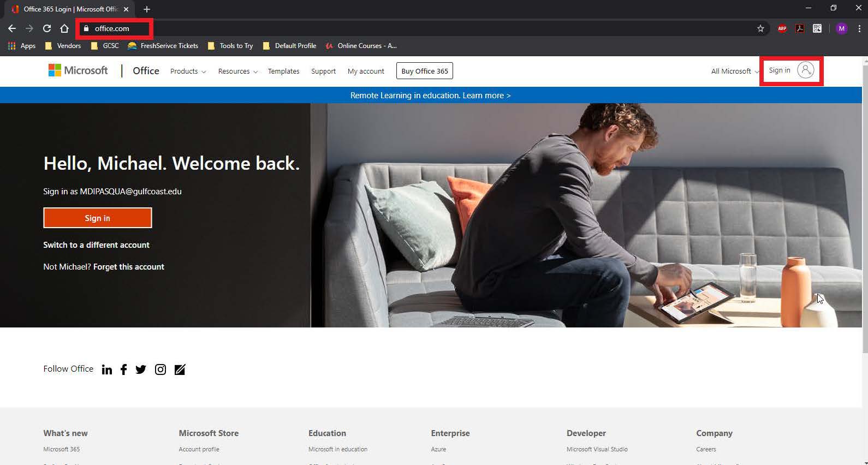Click the orange Sign in button
The height and width of the screenshot is (465, 868).
coord(98,218)
